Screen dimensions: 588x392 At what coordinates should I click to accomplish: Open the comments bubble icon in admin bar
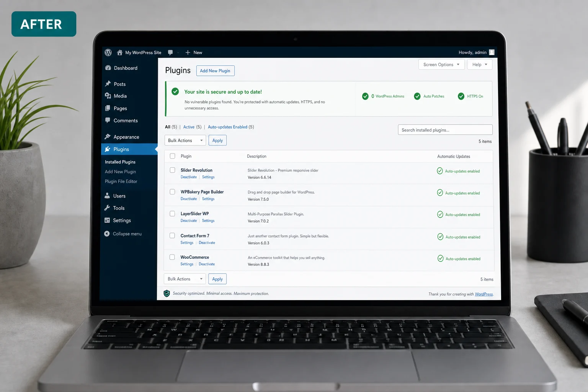pos(170,52)
